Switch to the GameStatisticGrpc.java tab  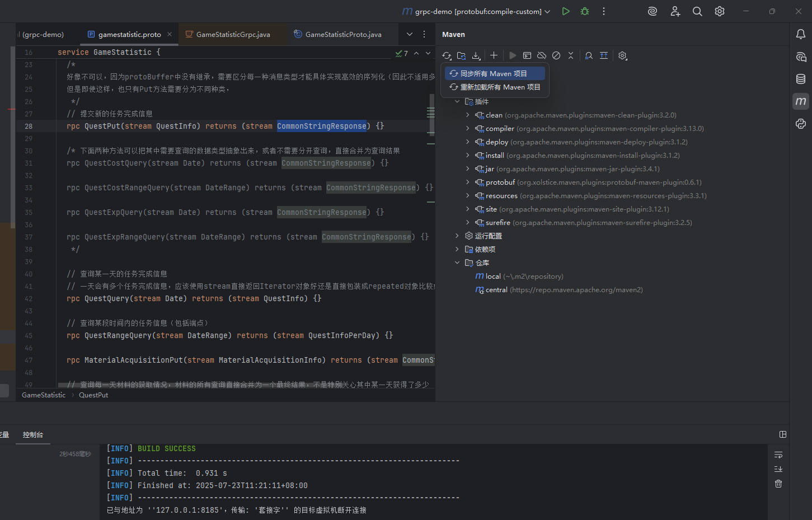[232, 34]
